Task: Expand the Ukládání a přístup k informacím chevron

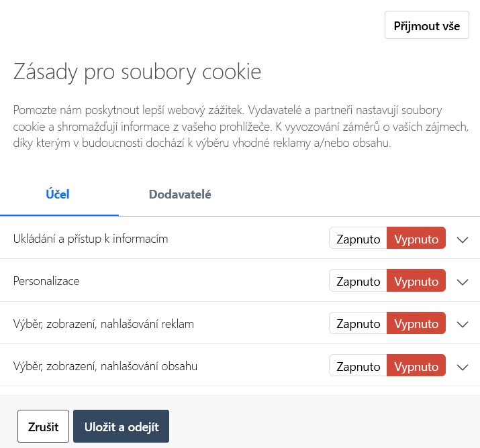Action: [462, 239]
